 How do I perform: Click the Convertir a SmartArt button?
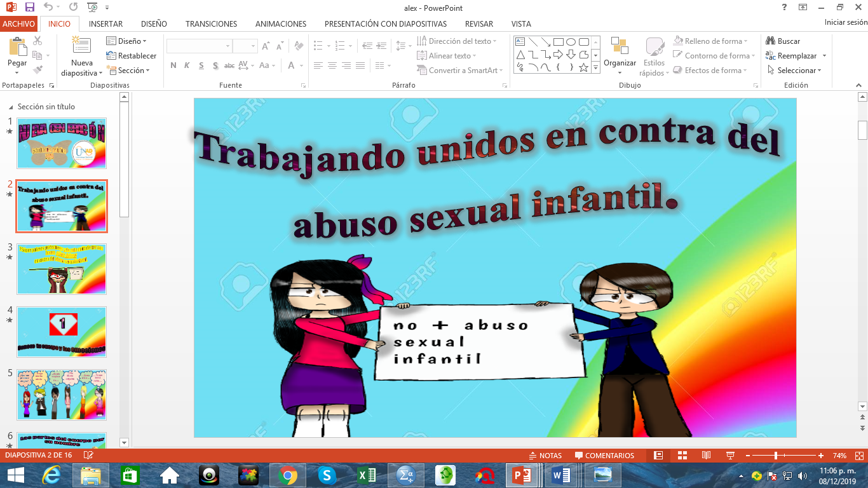[x=459, y=71]
